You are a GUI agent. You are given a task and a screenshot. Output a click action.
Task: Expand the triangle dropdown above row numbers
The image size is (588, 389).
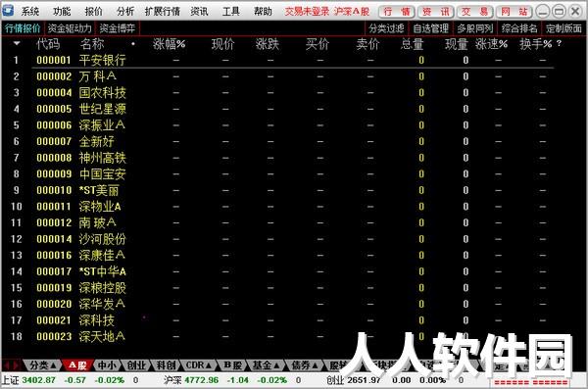[17, 43]
